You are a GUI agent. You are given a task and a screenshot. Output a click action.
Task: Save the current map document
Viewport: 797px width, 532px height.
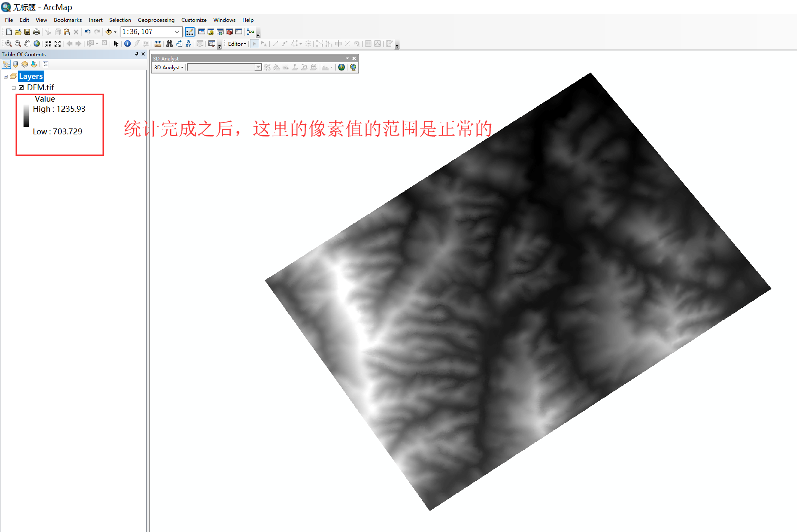[x=27, y=32]
